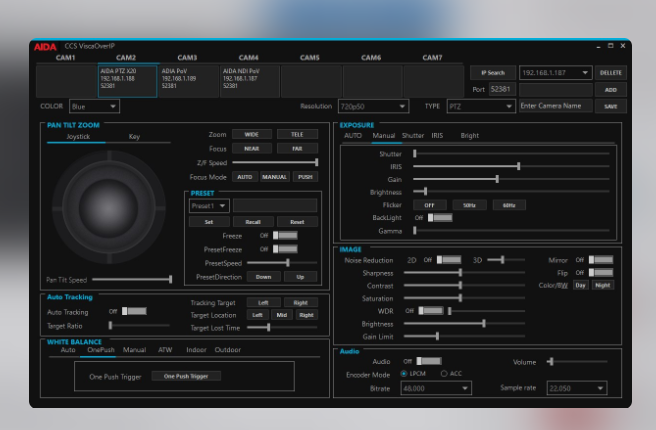The width and height of the screenshot is (656, 430).
Task: Click the AIDA logo in title bar
Action: pos(45,46)
